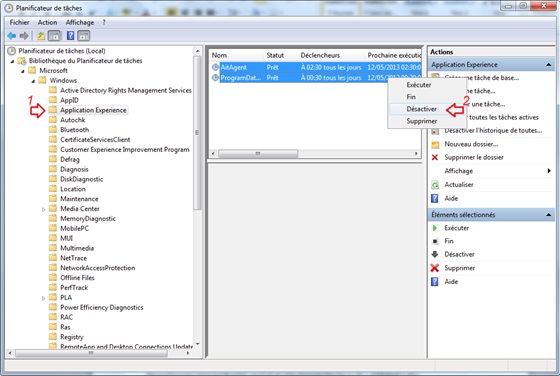Open the Action menu

pos(48,22)
